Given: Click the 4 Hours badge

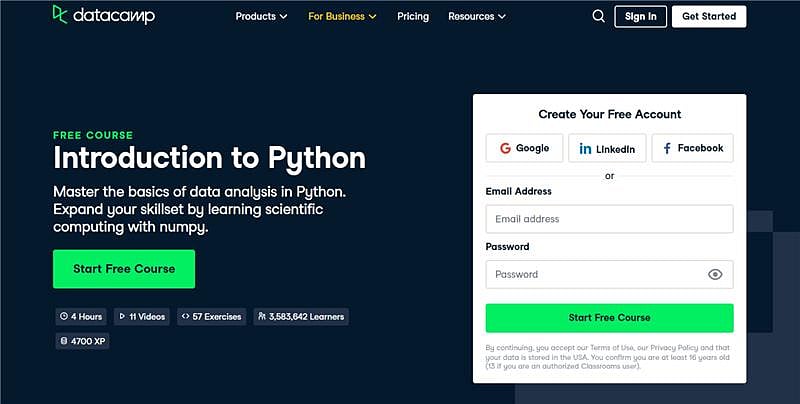Looking at the screenshot, I should point(81,317).
